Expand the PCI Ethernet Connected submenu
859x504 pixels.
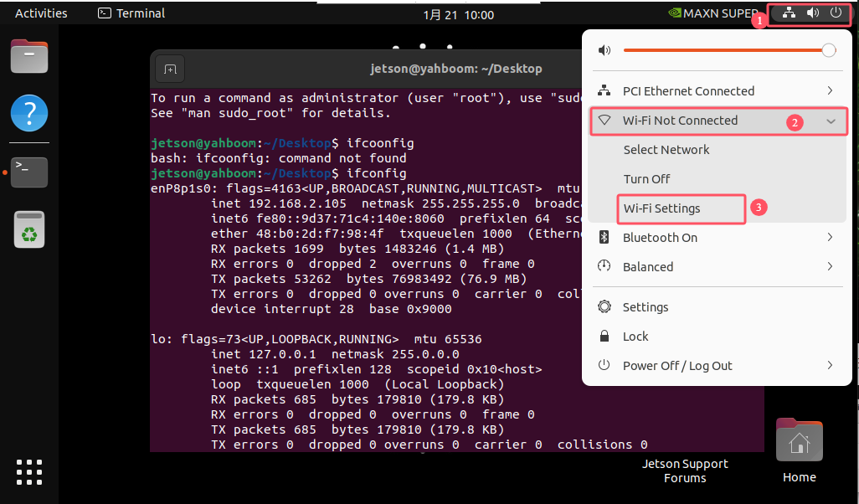click(717, 91)
